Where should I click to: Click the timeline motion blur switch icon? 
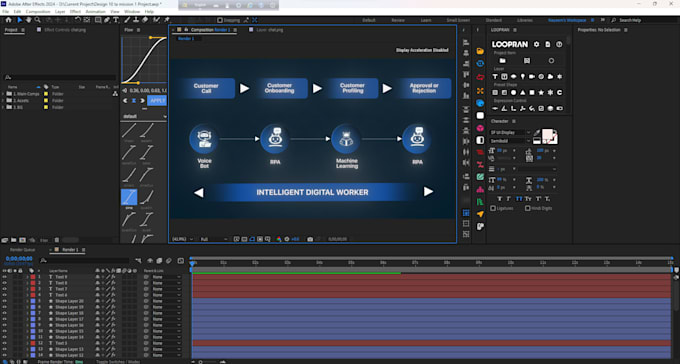[169, 261]
